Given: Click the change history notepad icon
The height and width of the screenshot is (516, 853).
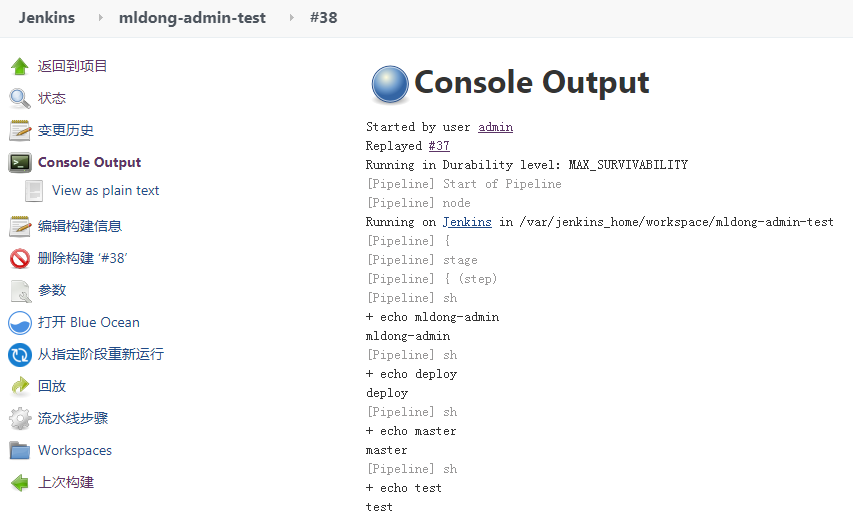Looking at the screenshot, I should (x=19, y=130).
